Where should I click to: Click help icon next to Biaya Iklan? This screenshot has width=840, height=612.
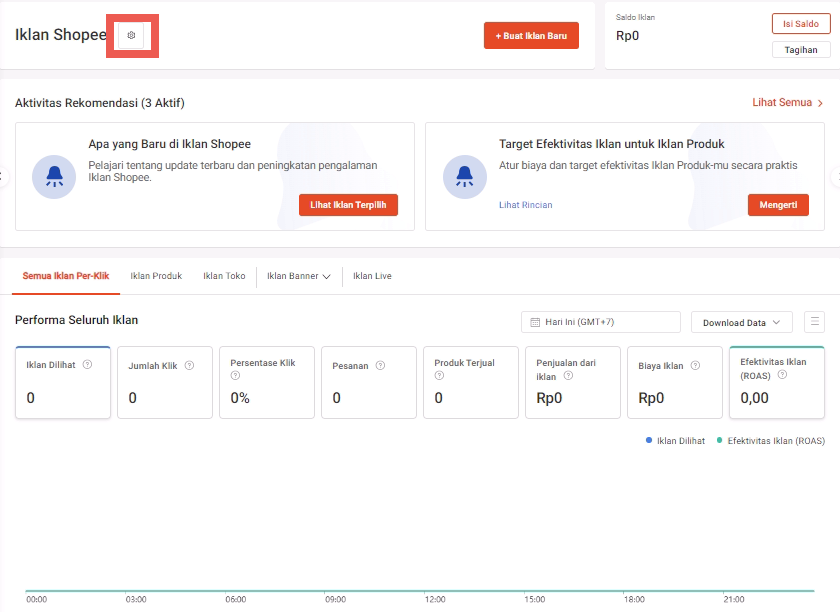click(695, 365)
